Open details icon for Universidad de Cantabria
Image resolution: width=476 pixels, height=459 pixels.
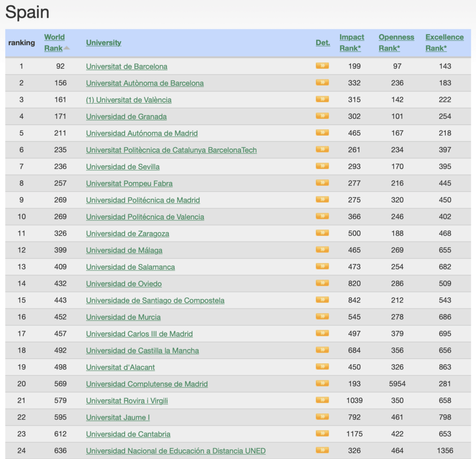322,433
